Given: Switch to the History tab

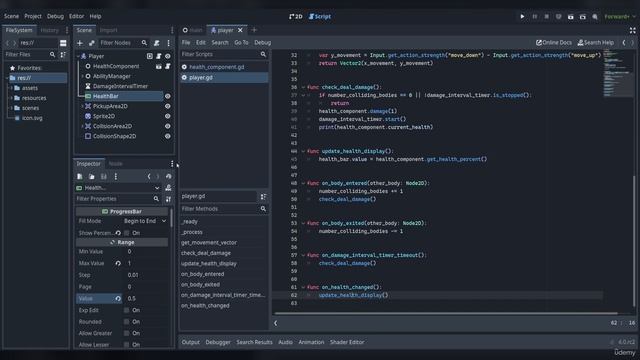Looking at the screenshot, I should 49,30.
